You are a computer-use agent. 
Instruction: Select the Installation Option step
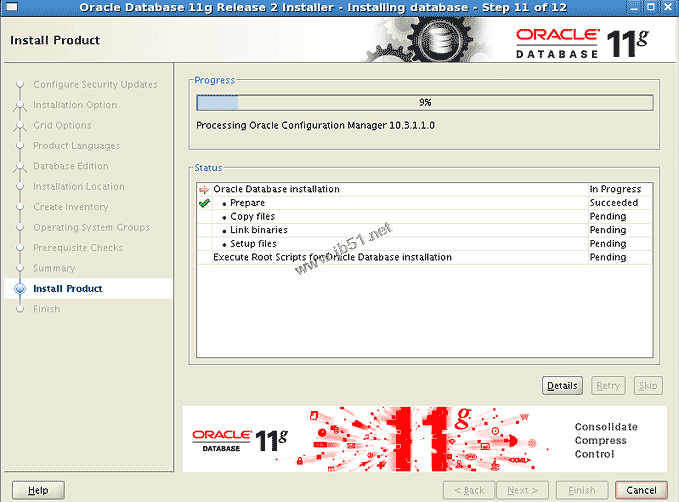tap(75, 105)
